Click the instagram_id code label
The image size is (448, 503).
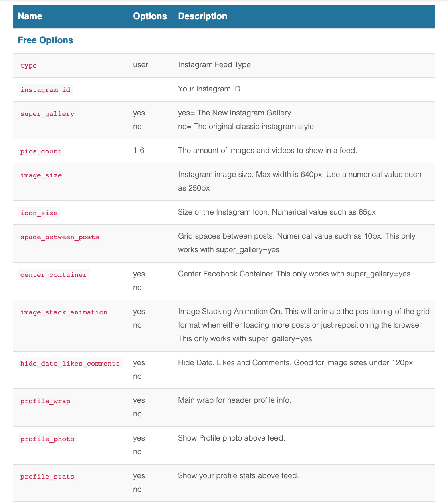tap(45, 90)
